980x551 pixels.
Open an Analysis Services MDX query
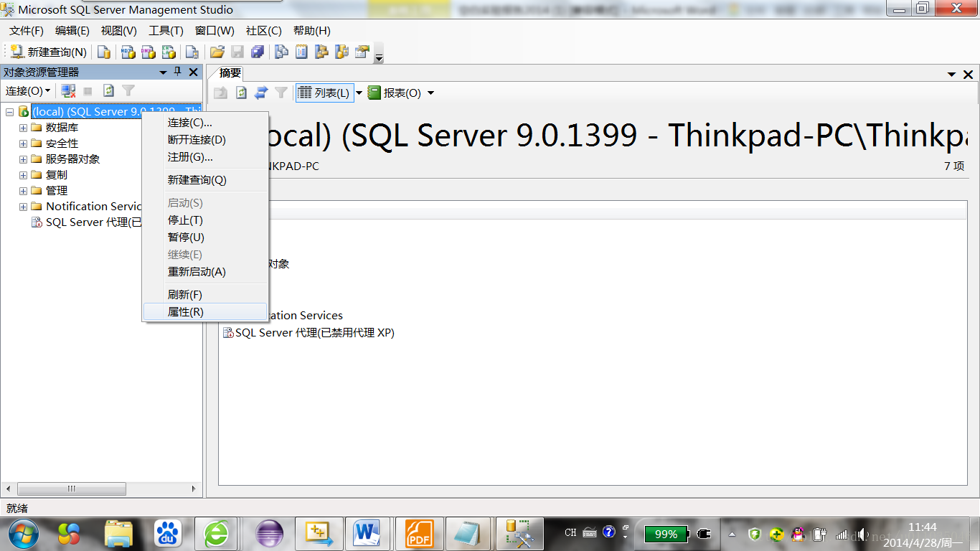(x=128, y=52)
